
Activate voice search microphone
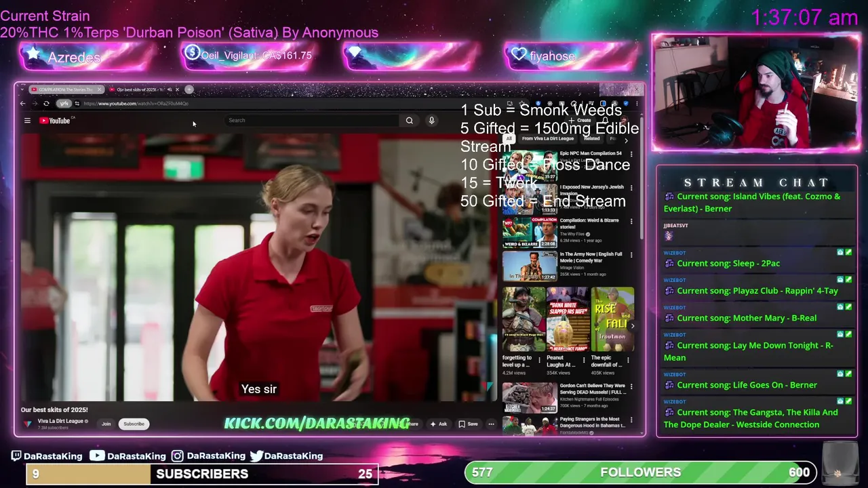431,121
